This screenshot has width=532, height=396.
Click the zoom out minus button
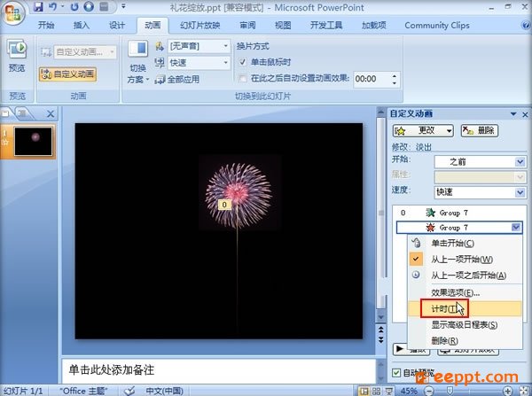(429, 391)
